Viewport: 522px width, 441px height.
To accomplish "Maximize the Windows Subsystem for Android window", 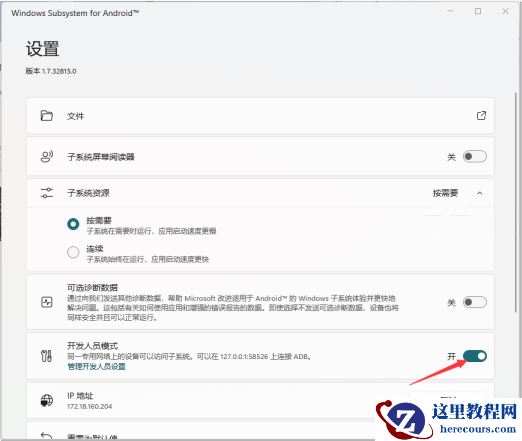I will [x=478, y=12].
